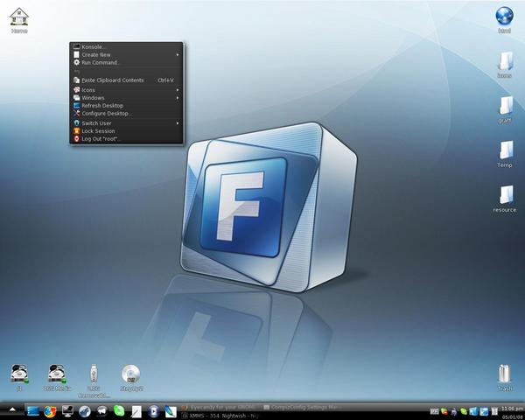Open the USB removable drive desktop icon
The image size is (525, 420).
tap(94, 381)
